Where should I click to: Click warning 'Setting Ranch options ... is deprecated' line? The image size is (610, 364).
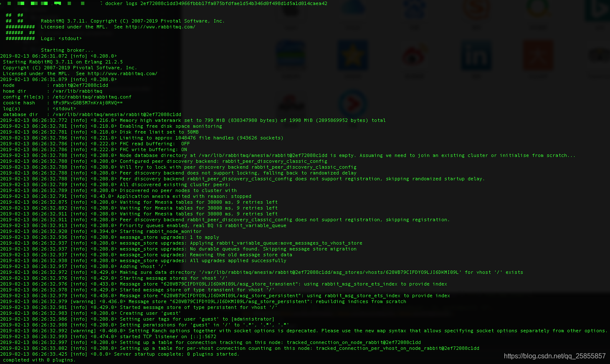pyautogui.click(x=304, y=331)
